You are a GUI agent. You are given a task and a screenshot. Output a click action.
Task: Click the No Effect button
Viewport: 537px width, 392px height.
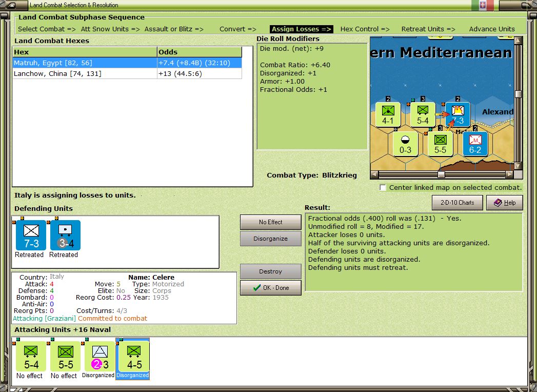coord(271,222)
